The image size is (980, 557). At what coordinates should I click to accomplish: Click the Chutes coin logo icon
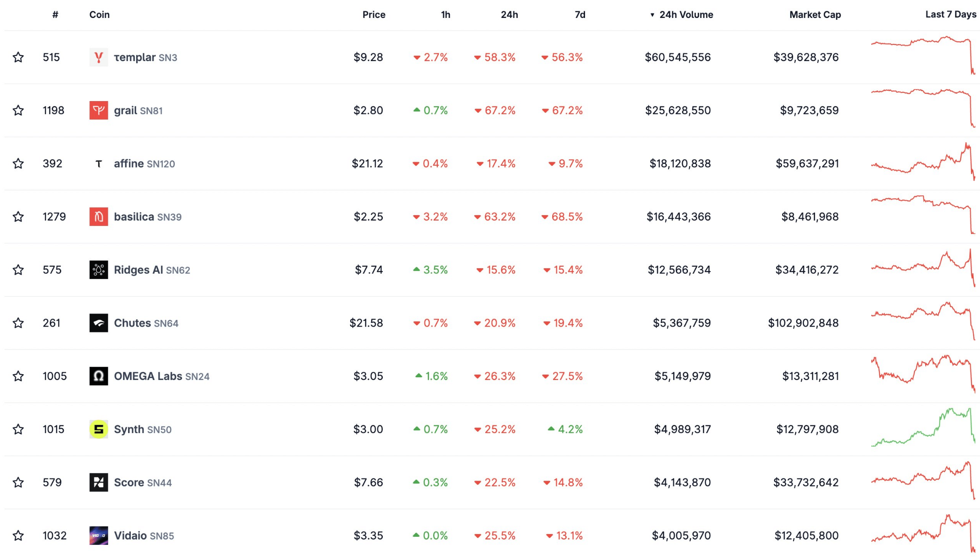tap(98, 323)
